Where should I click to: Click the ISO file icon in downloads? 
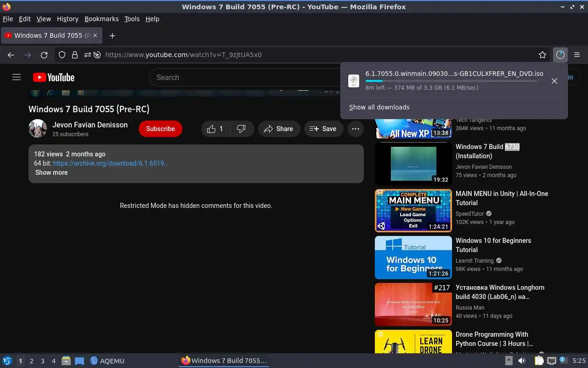pyautogui.click(x=354, y=81)
